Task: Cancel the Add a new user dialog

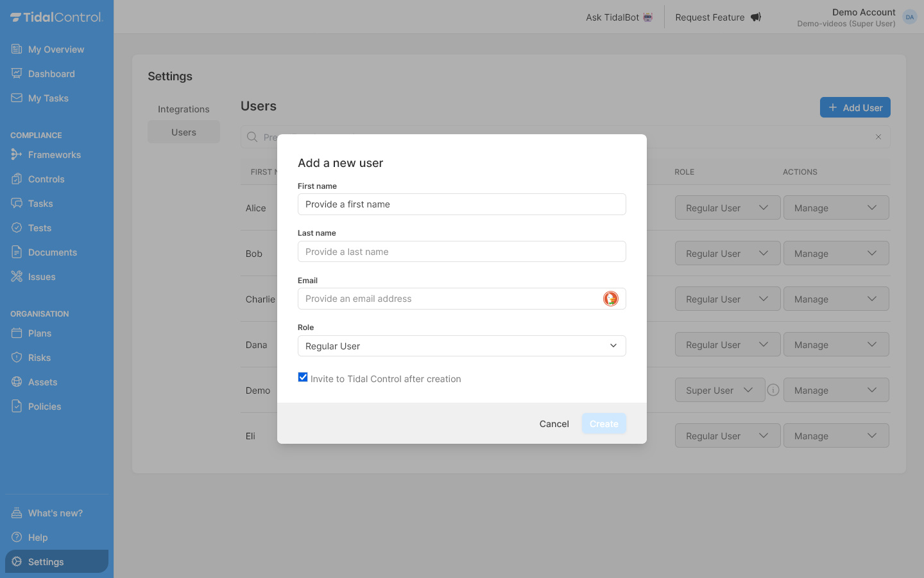Action: click(554, 423)
